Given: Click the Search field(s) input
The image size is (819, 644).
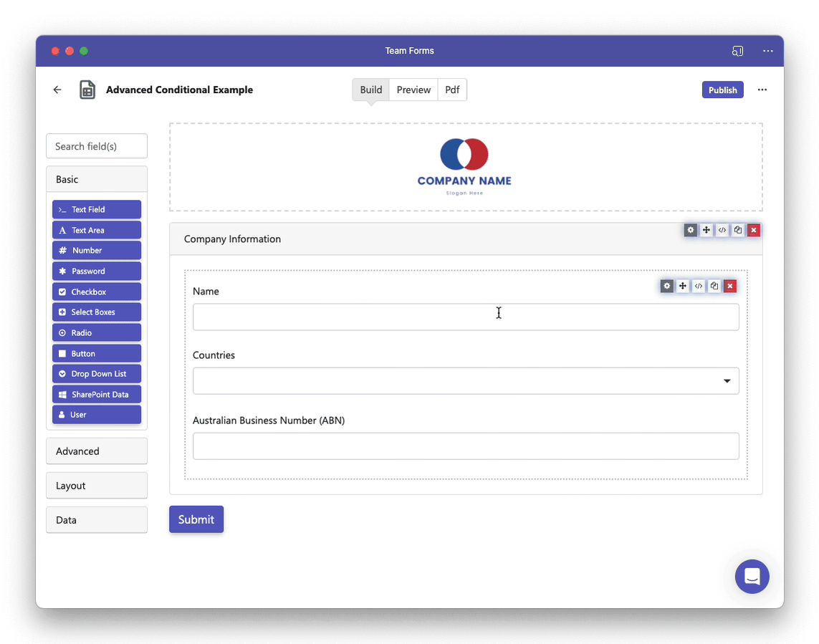Looking at the screenshot, I should tap(97, 146).
